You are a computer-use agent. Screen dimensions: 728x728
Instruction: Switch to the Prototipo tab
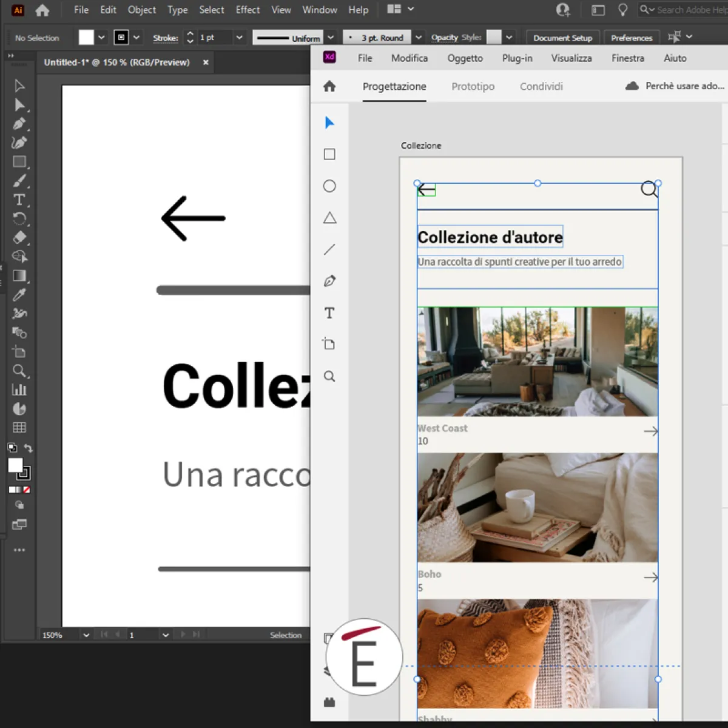click(473, 86)
